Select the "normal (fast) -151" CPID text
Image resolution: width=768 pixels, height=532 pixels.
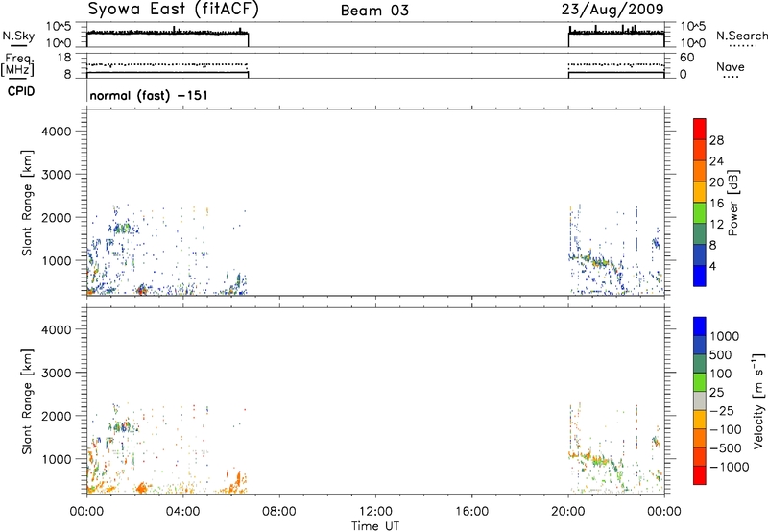click(149, 95)
